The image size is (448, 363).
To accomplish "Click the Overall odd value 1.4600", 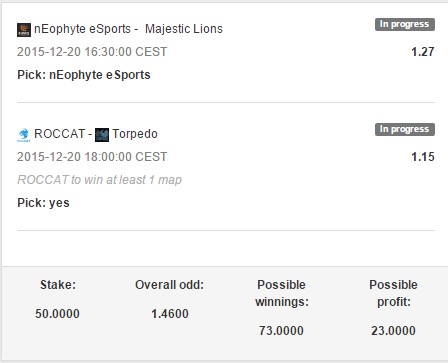I will point(170,314).
